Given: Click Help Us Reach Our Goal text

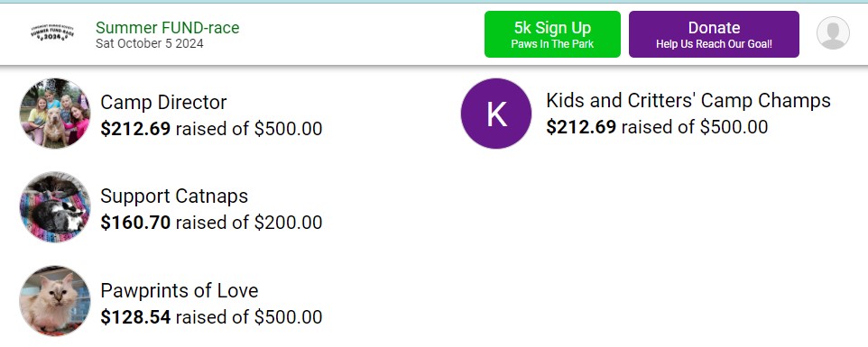Looking at the screenshot, I should 714,44.
